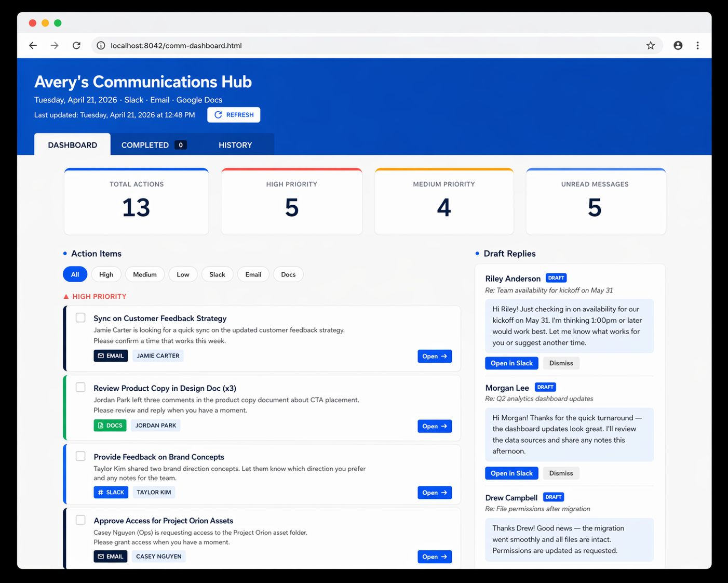The height and width of the screenshot is (583, 728).
Task: Click the Slack hashtag icon on Taylor Kim's item
Action: pyautogui.click(x=100, y=492)
